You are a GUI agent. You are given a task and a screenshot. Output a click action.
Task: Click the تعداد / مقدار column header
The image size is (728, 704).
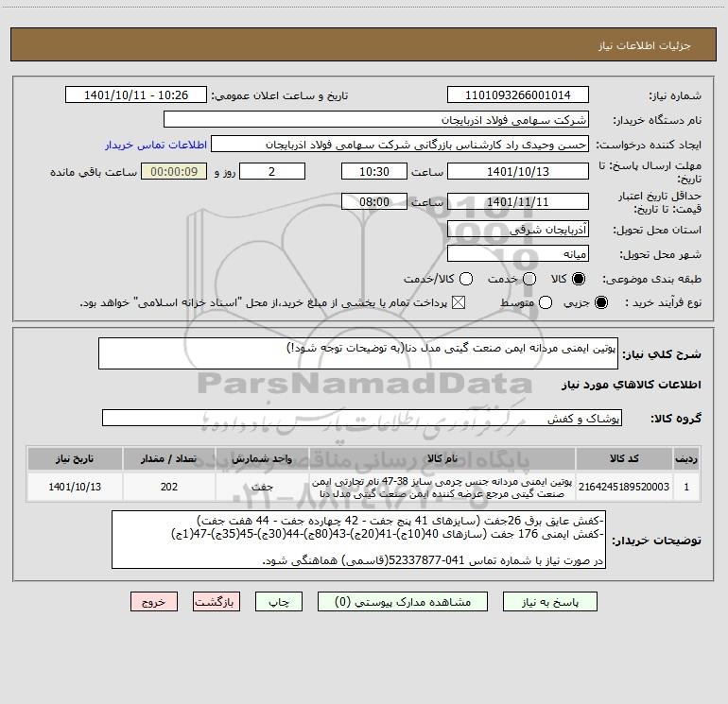(x=169, y=458)
